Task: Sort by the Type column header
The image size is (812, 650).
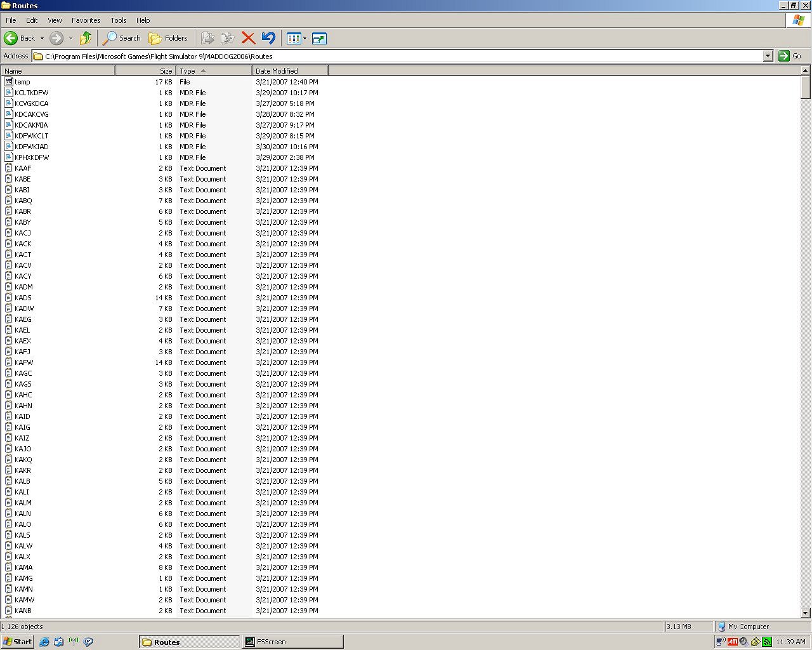Action: [x=214, y=70]
